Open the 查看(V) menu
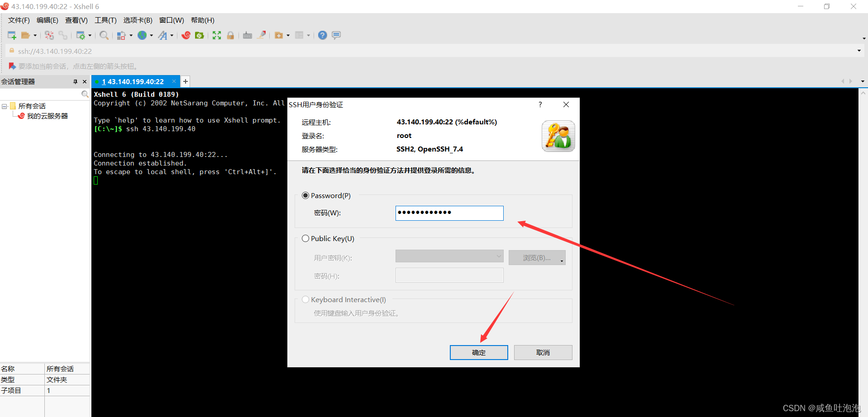The height and width of the screenshot is (417, 868). (x=76, y=20)
